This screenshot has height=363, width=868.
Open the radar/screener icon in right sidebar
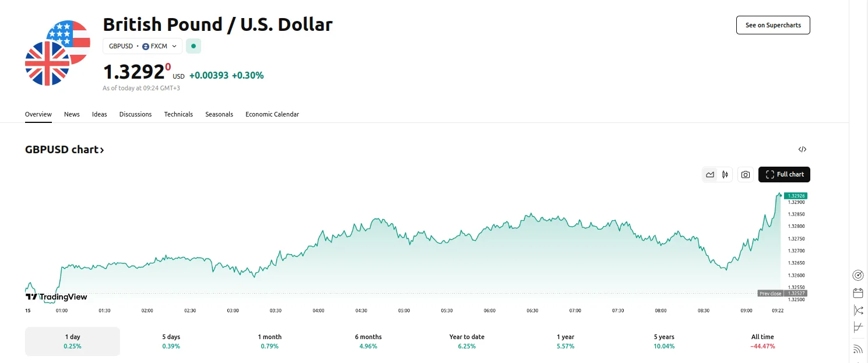pyautogui.click(x=858, y=275)
